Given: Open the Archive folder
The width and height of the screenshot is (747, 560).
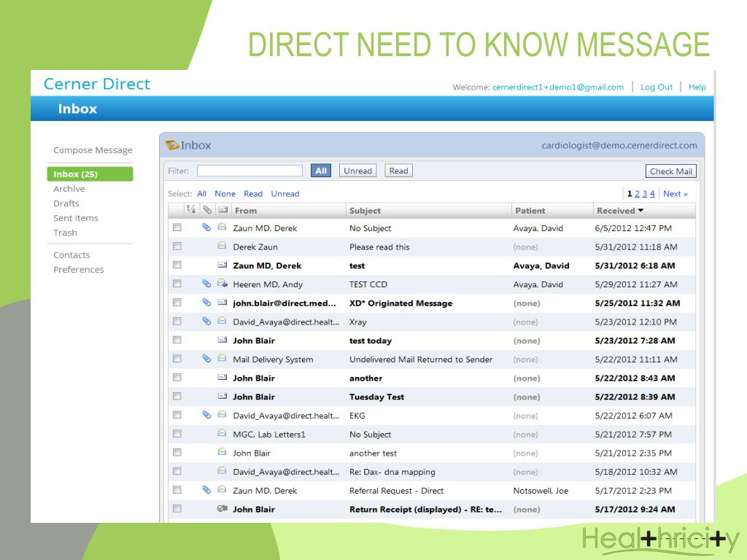Looking at the screenshot, I should (69, 189).
